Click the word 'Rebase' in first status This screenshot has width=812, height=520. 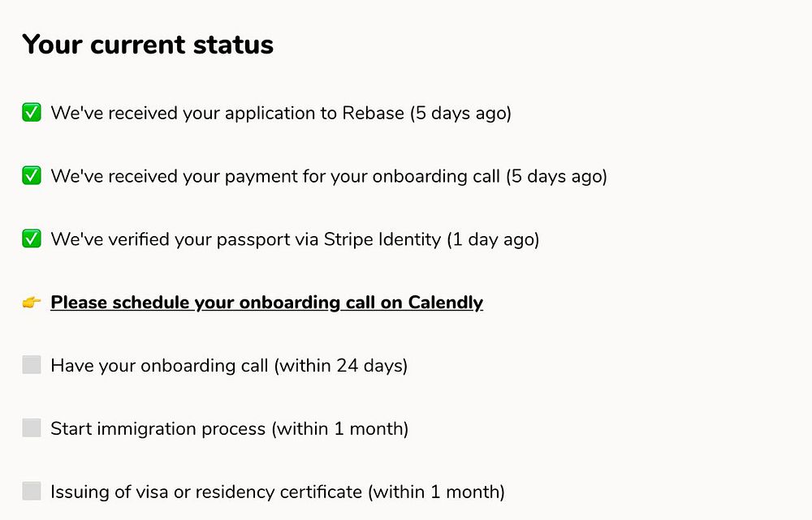pos(374,113)
